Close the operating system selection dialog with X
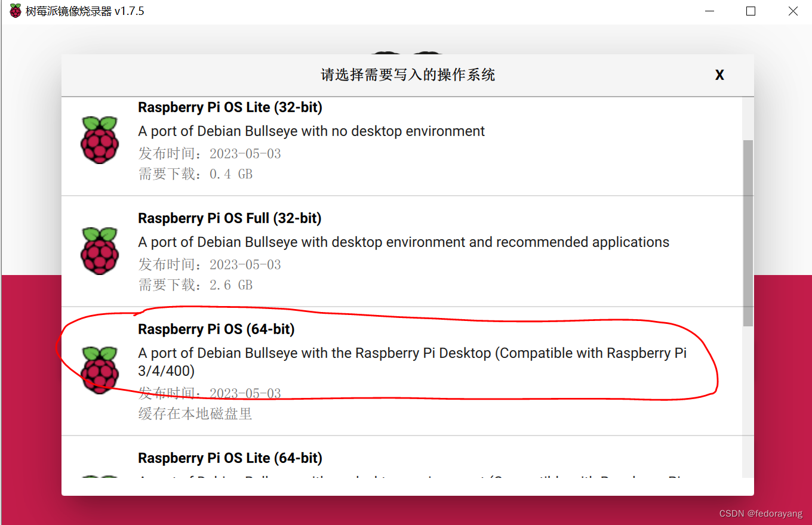Image resolution: width=812 pixels, height=525 pixels. point(719,75)
